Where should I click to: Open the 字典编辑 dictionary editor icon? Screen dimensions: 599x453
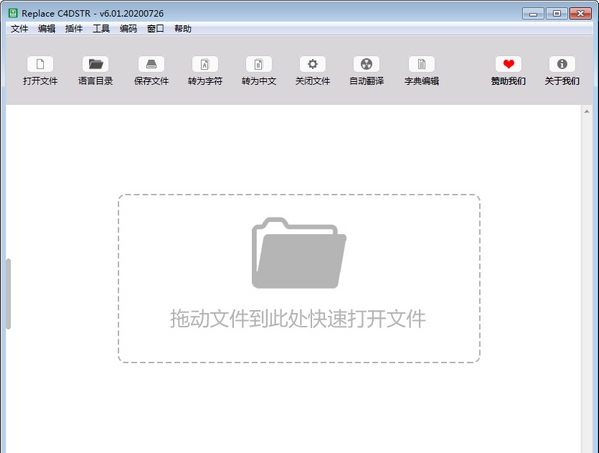pos(422,64)
